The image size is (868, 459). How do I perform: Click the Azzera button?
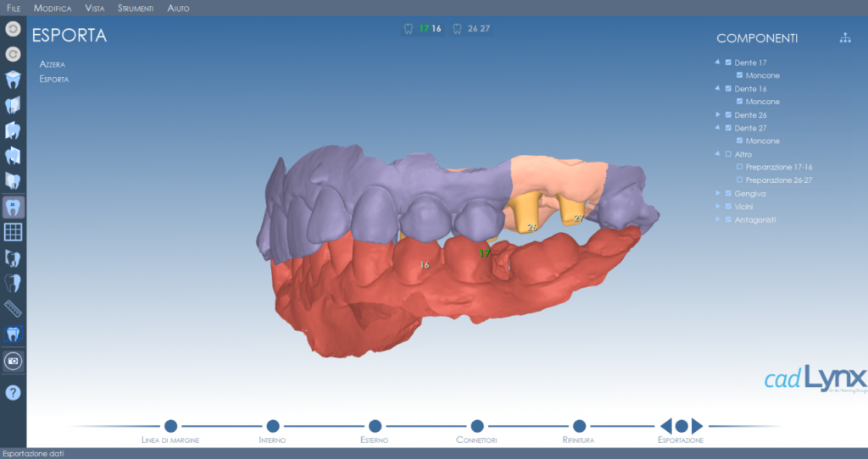52,64
